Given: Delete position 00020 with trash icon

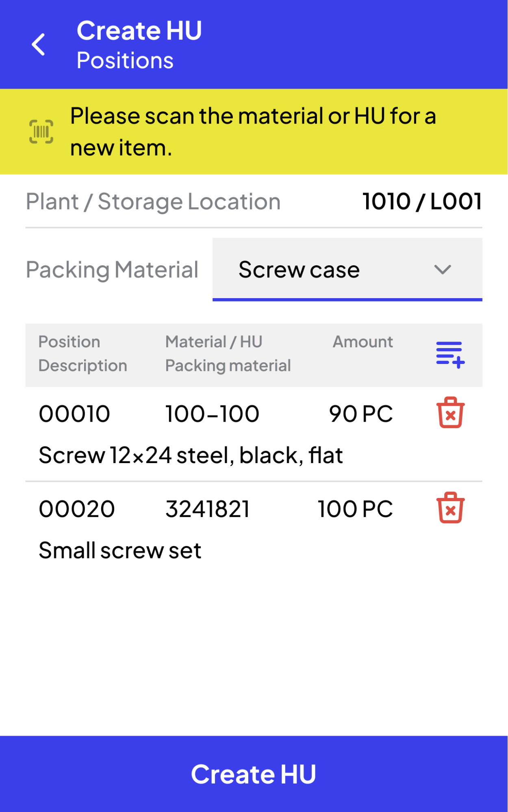Looking at the screenshot, I should [450, 508].
